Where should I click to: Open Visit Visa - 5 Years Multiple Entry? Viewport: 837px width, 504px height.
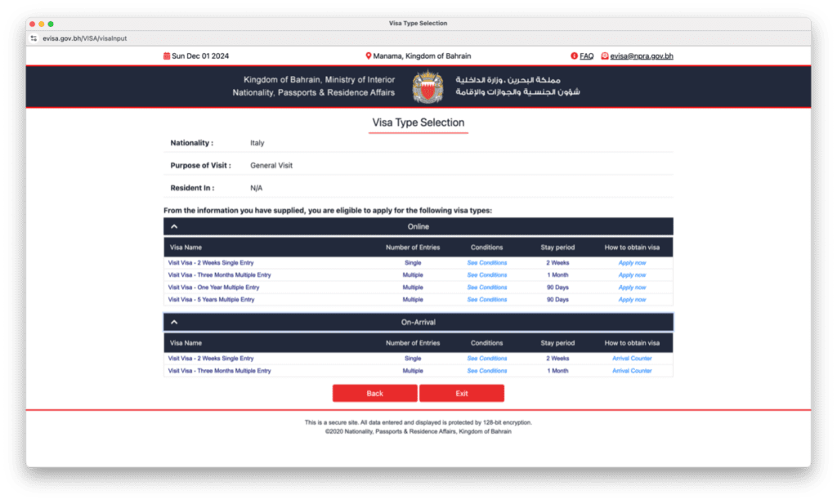pos(212,300)
